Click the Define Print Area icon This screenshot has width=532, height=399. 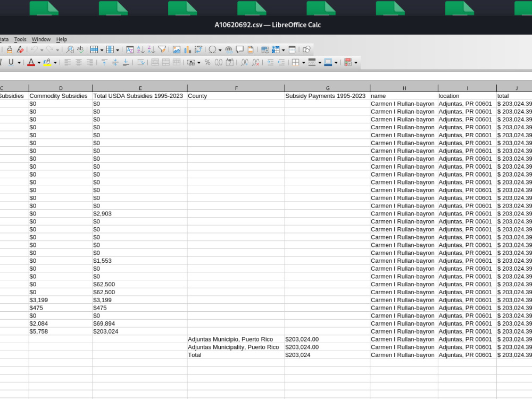[x=265, y=50]
